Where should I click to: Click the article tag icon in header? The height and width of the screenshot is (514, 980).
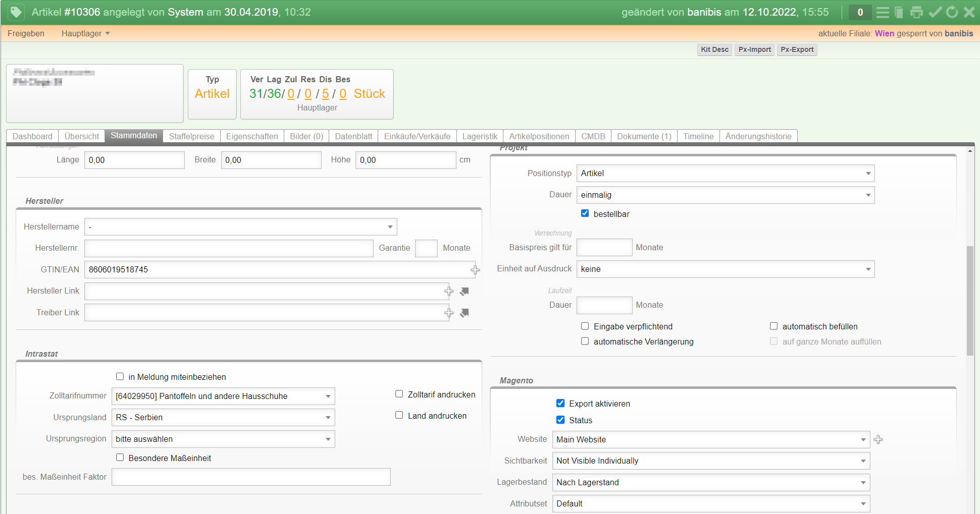click(16, 12)
